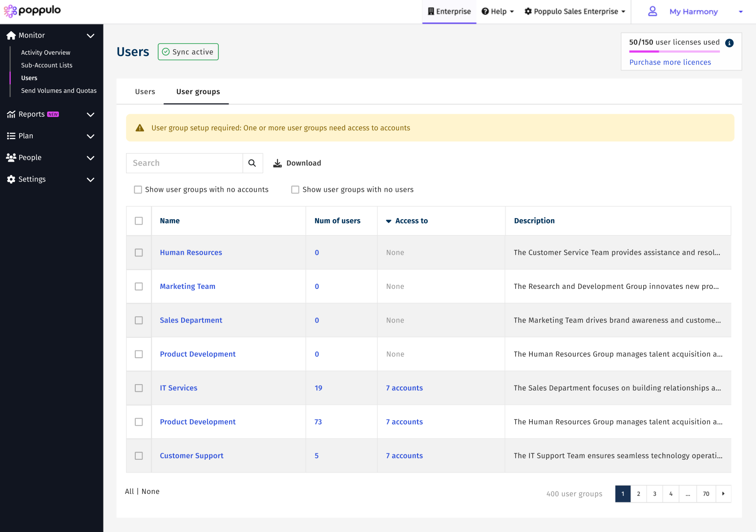Open the Poppulo Sales Enterprise dropdown
Viewport: 756px width, 532px height.
pyautogui.click(x=574, y=11)
